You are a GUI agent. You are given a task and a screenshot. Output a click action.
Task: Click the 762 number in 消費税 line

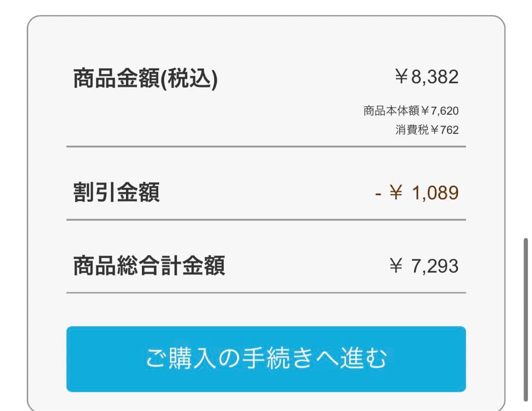[x=449, y=130]
